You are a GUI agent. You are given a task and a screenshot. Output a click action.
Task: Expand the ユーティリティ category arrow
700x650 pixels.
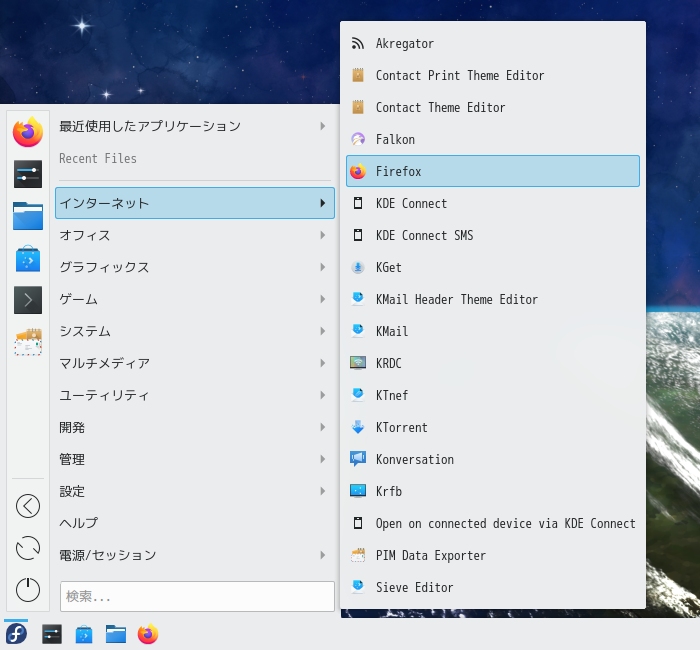pyautogui.click(x=322, y=395)
